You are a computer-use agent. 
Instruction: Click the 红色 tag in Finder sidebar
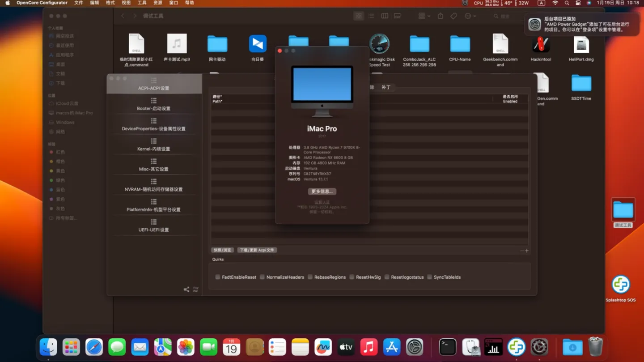(x=60, y=152)
